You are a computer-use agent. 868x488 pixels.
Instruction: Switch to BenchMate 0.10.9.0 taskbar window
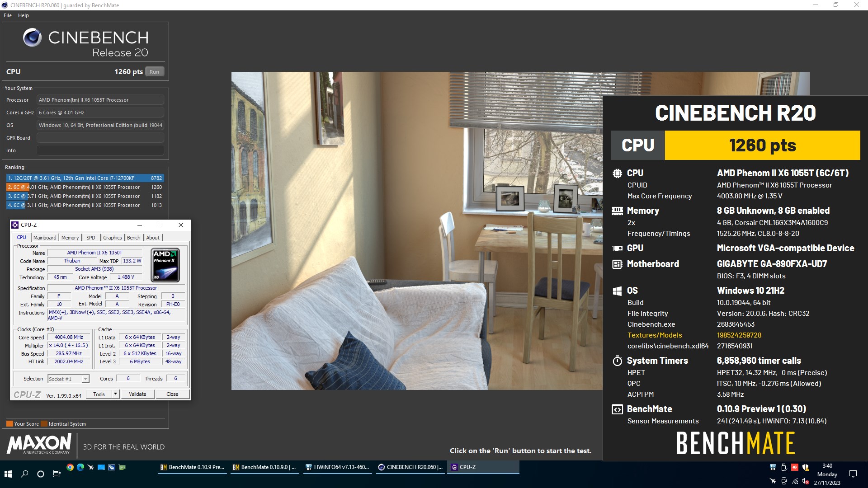tap(264, 467)
